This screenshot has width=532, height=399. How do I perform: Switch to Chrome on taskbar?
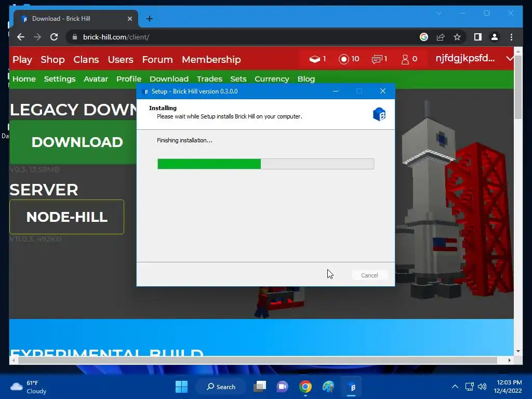[305, 387]
